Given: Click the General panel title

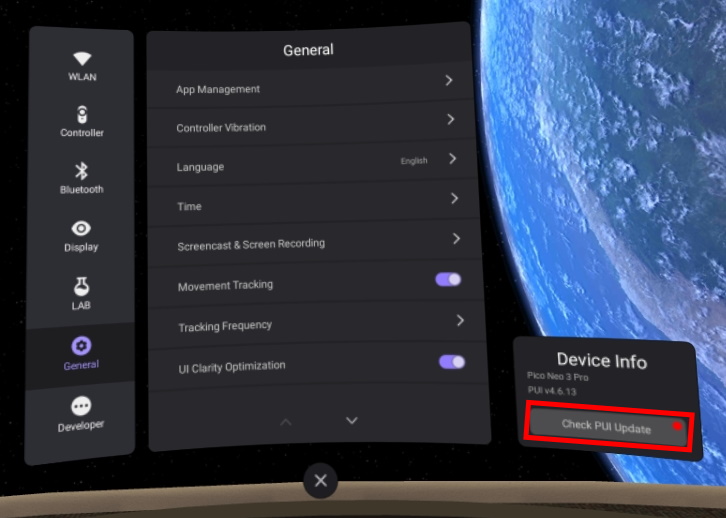Looking at the screenshot, I should [308, 50].
